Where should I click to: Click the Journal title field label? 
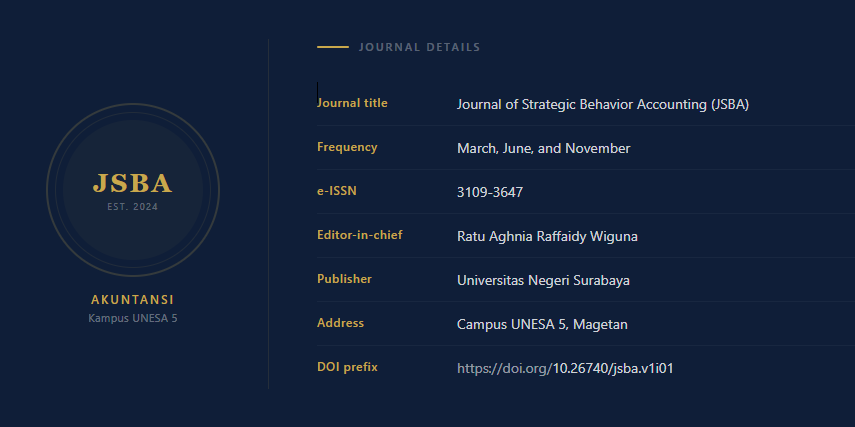352,103
